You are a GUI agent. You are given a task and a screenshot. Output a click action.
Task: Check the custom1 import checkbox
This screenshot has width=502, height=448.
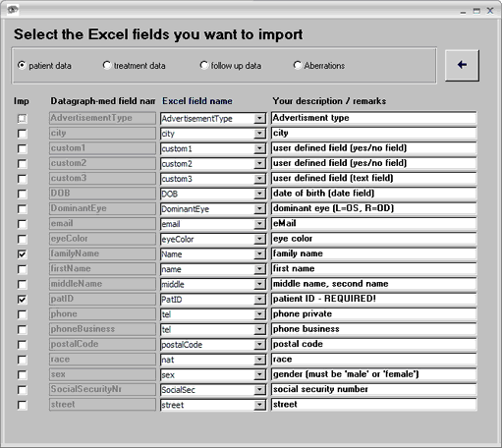point(22,148)
